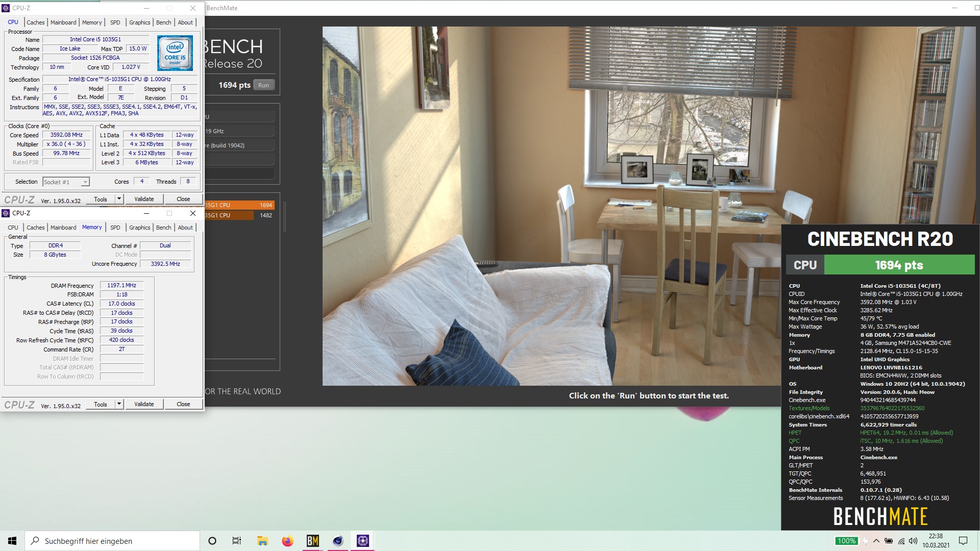Open Bench tab in upper CPU-Z window
The height and width of the screenshot is (551, 980).
coord(163,22)
